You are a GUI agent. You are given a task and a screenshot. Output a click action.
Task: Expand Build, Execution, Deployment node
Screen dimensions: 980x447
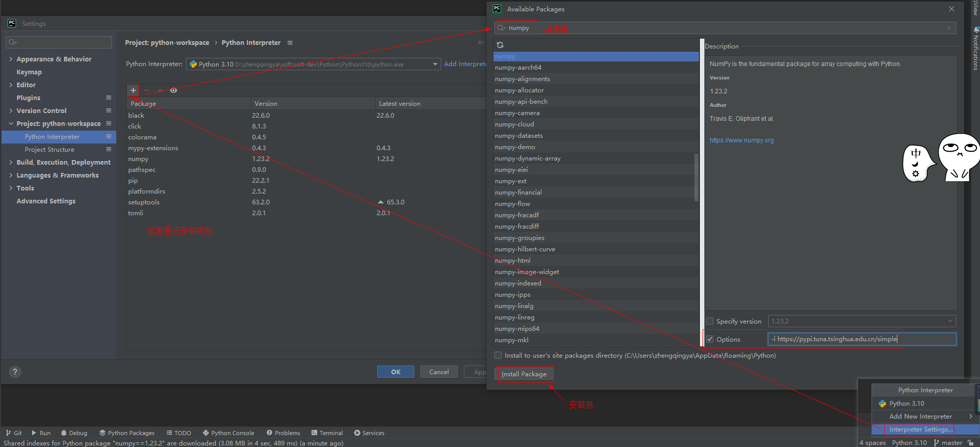click(11, 162)
